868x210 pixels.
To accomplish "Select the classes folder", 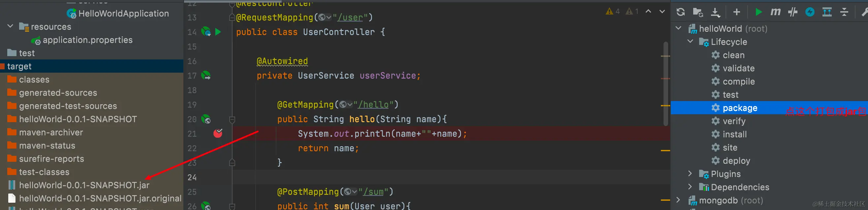I will tap(28, 79).
